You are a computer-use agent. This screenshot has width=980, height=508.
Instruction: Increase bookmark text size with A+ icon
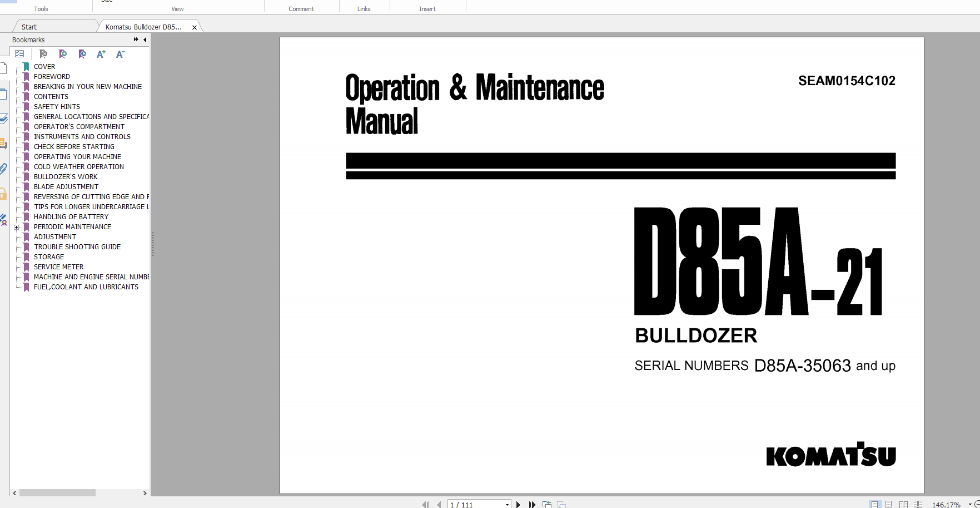pyautogui.click(x=101, y=54)
